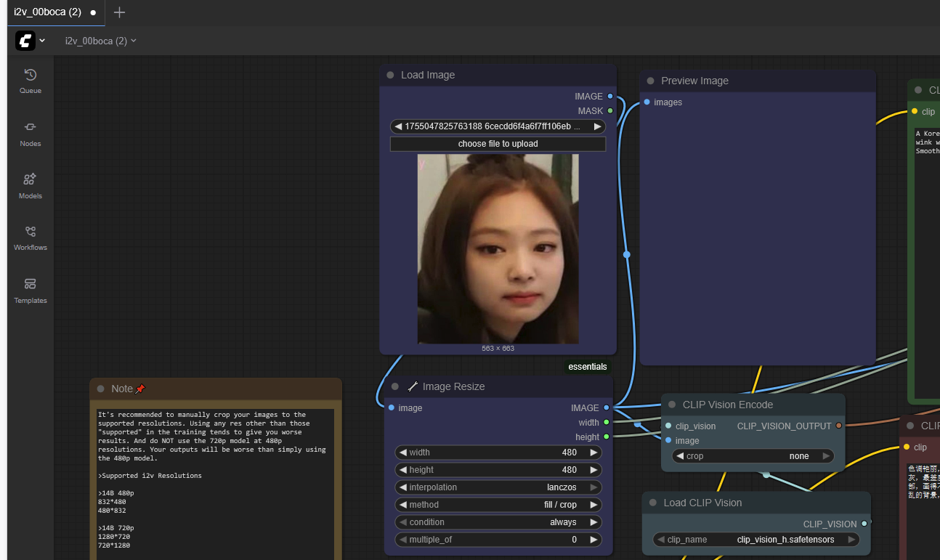The image size is (940, 560).
Task: Open the i2v_00boca (2) workflow breadcrumb menu
Action: [x=100, y=41]
